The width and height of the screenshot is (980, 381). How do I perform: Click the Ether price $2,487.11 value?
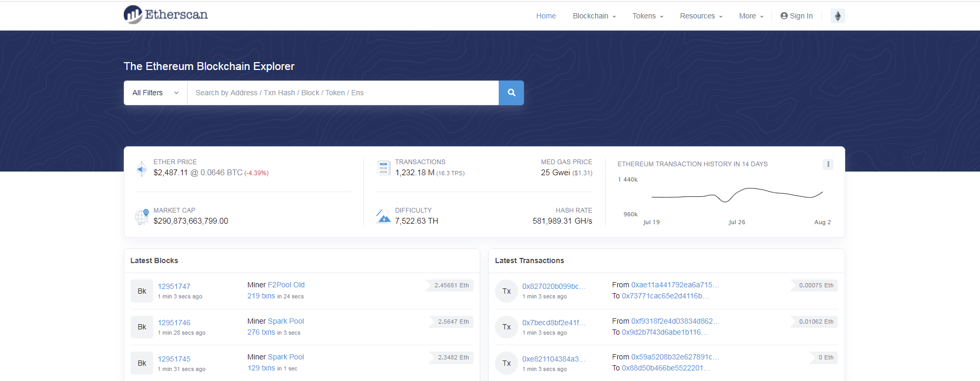click(171, 173)
